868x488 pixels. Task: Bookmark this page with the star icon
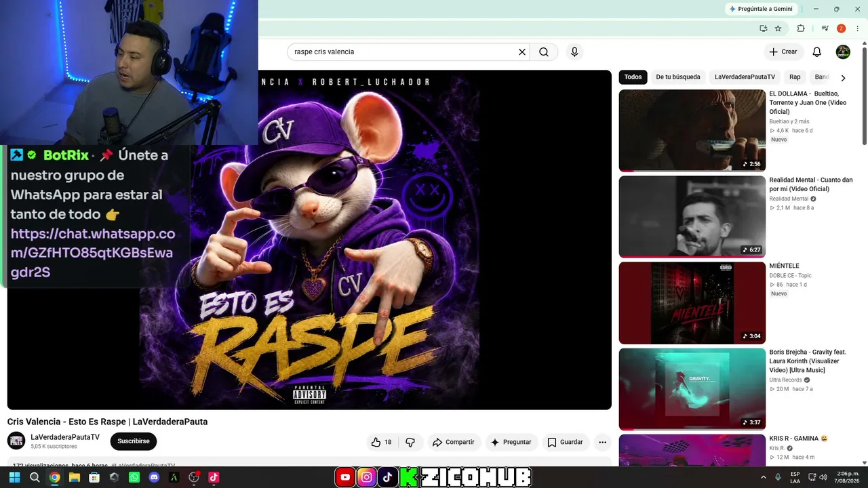point(778,28)
